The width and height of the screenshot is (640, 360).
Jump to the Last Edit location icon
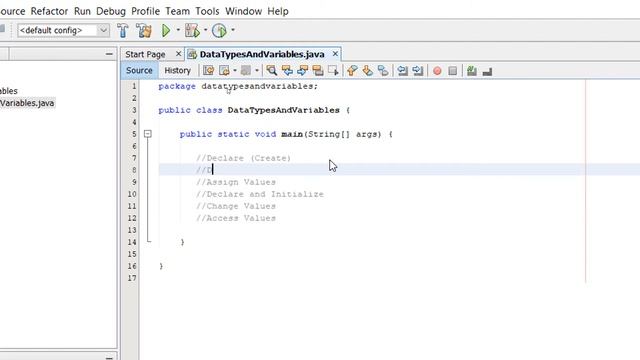pos(208,71)
